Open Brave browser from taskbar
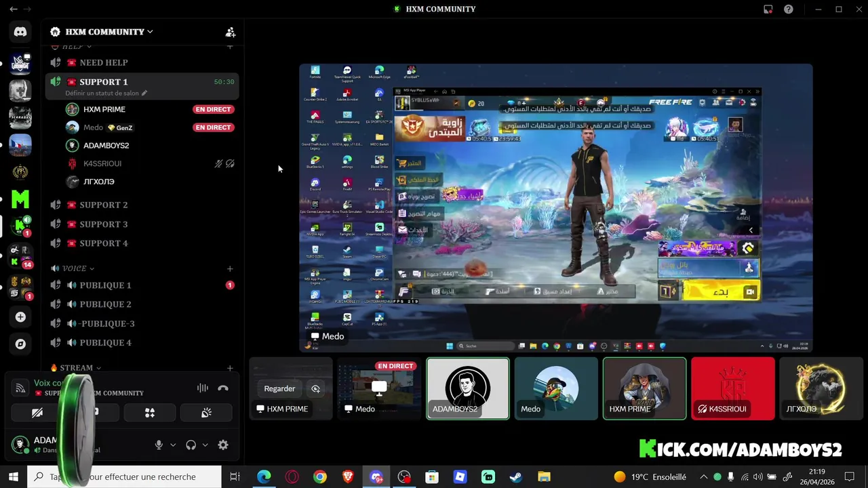This screenshot has width=868, height=488. [x=348, y=477]
